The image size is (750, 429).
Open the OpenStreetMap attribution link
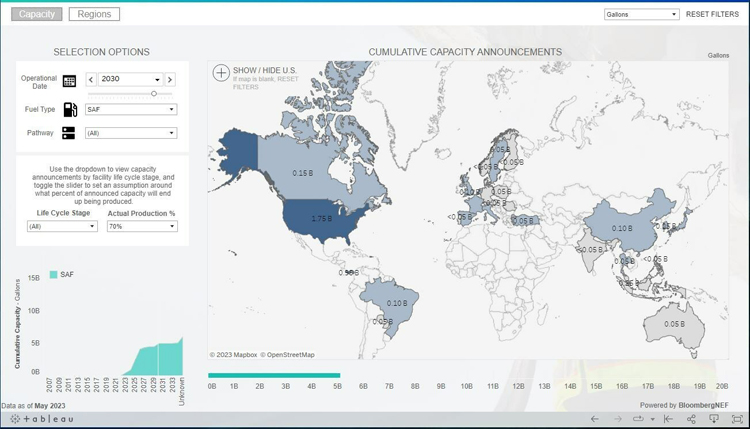[x=290, y=355]
